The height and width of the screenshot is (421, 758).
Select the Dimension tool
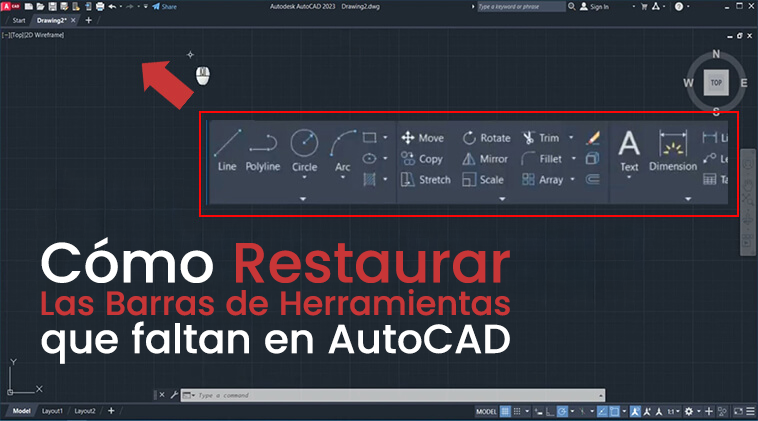coord(673,151)
